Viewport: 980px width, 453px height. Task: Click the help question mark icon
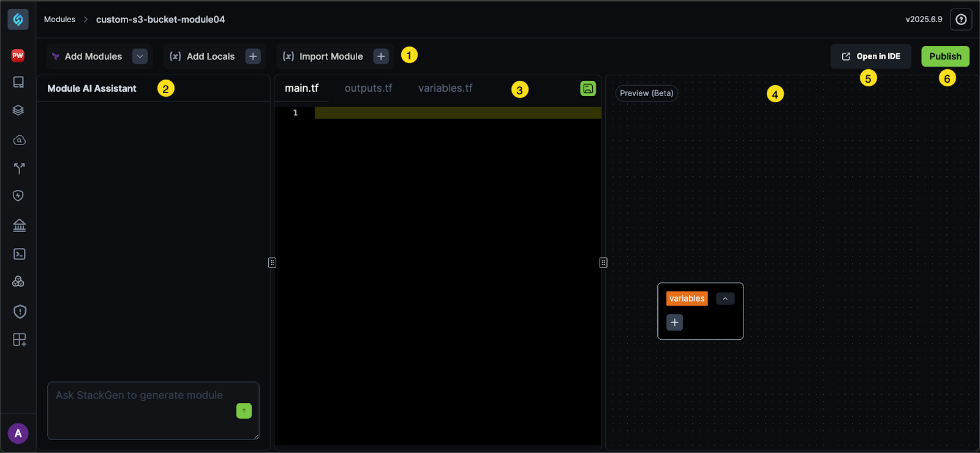coord(961,20)
